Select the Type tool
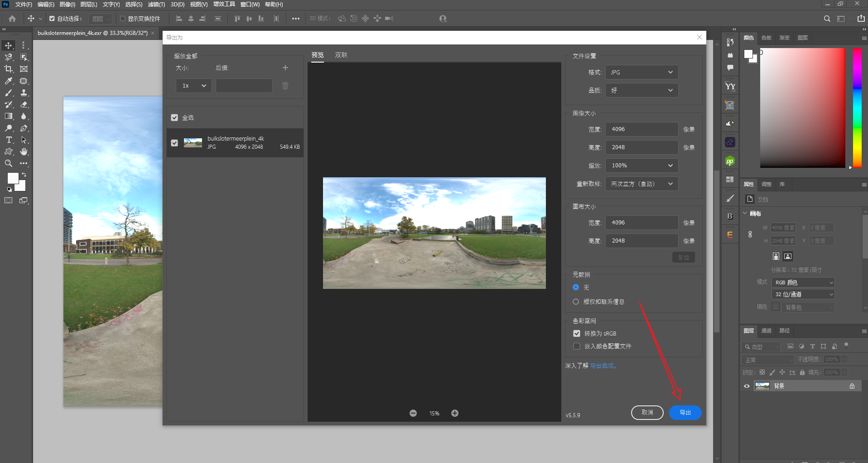The width and height of the screenshot is (868, 463). [9, 140]
